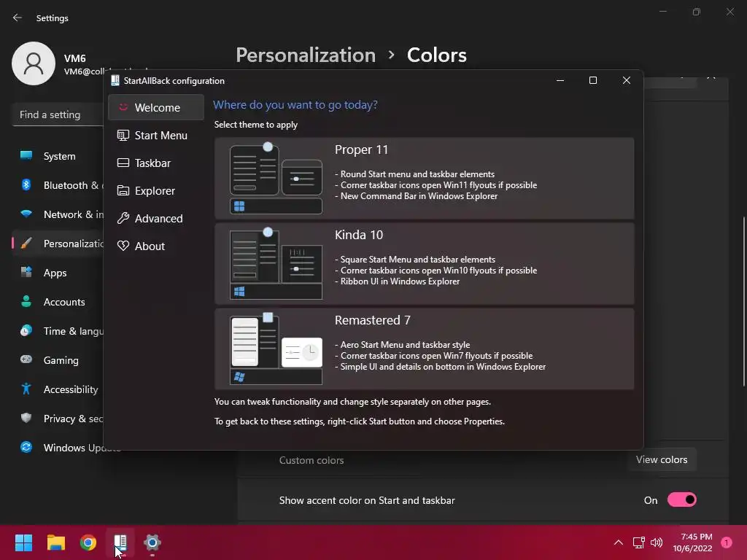Viewport: 747px width, 560px height.
Task: Click the Personalization brush icon
Action: coord(26,244)
